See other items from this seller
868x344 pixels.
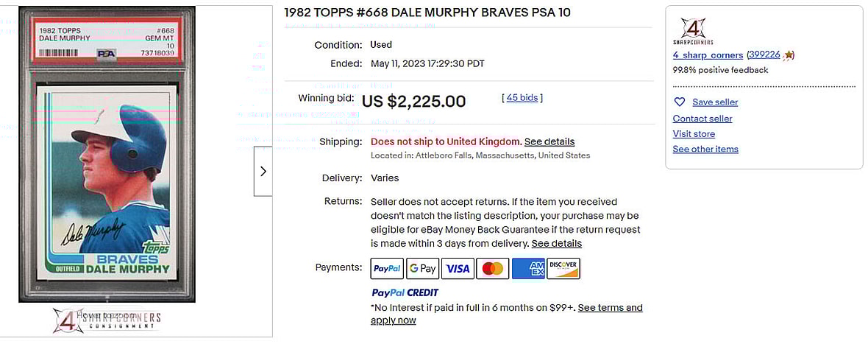(x=705, y=150)
